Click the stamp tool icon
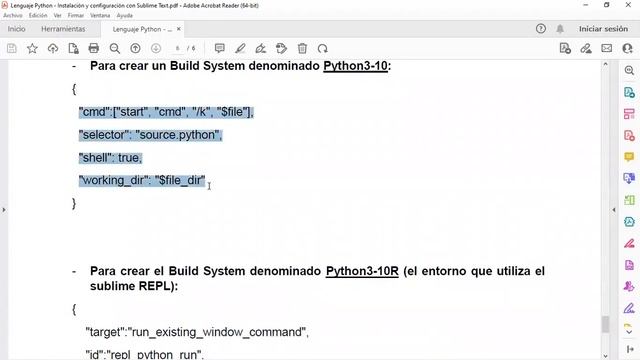Viewport: 640px width, 360px height. 281,49
